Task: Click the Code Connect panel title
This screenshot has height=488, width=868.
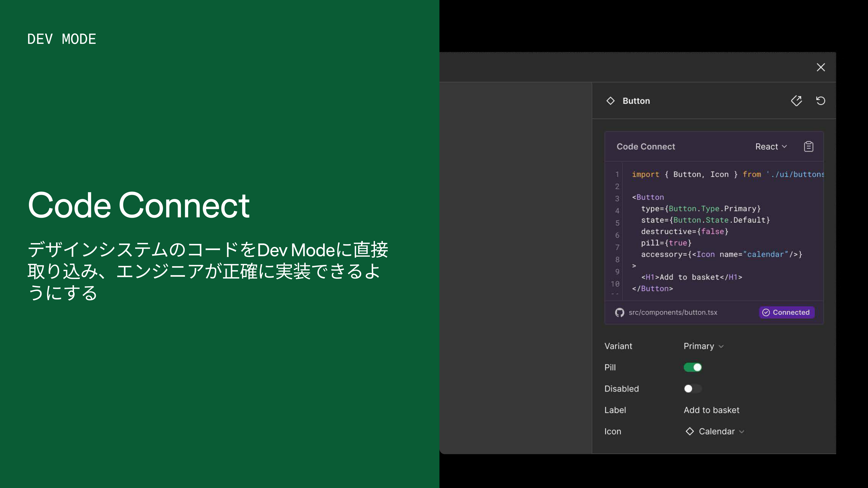Action: 646,146
